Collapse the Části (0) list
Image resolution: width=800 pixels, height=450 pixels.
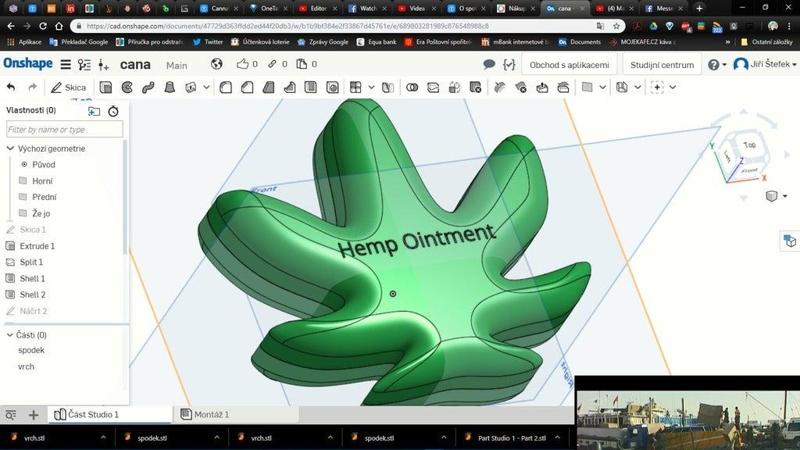pyautogui.click(x=10, y=335)
